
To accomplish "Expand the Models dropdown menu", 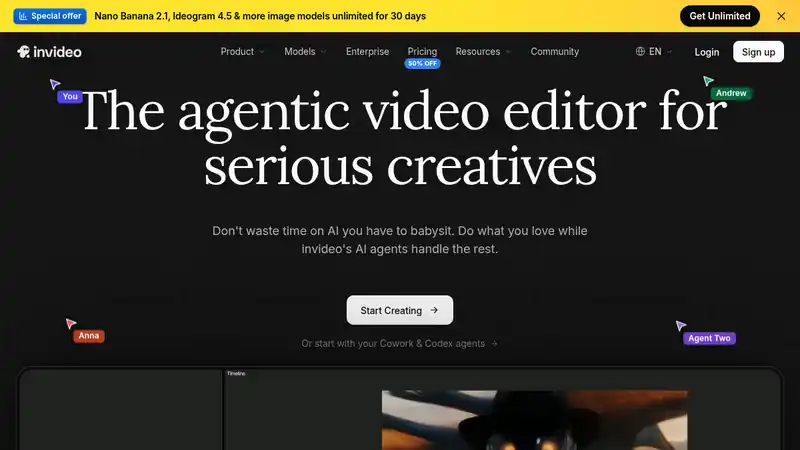I will tap(305, 52).
